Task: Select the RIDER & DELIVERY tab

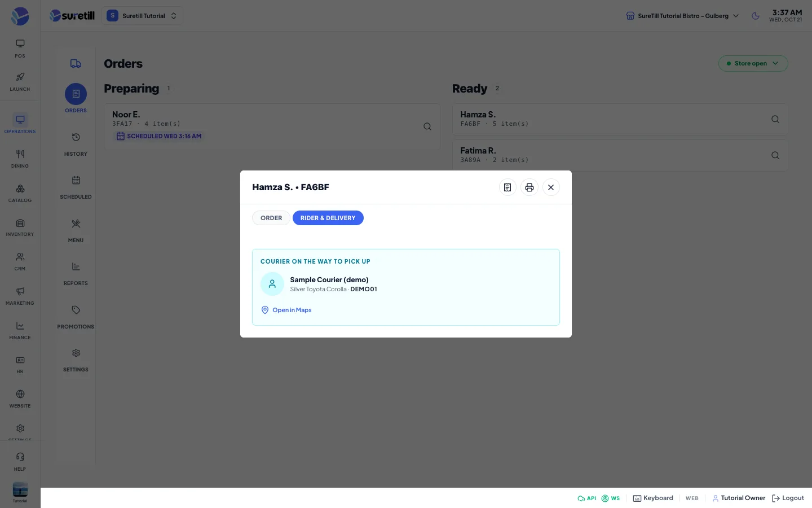Action: (x=328, y=218)
